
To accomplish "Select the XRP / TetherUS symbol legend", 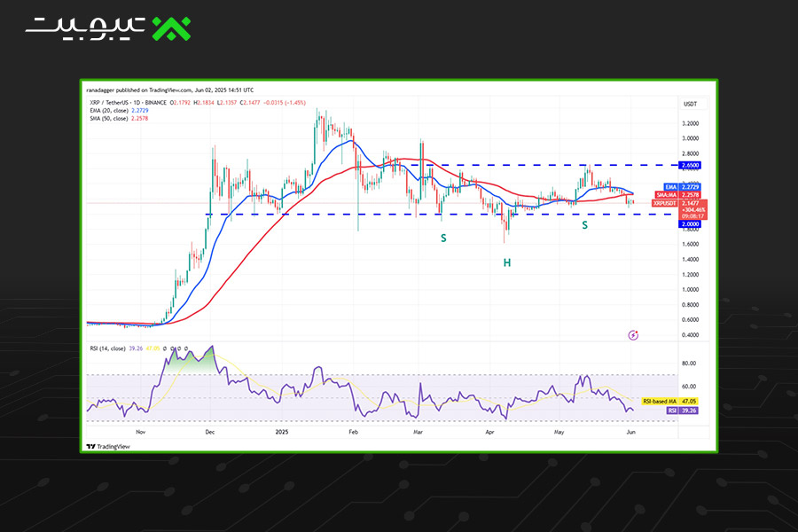I will tap(128, 102).
